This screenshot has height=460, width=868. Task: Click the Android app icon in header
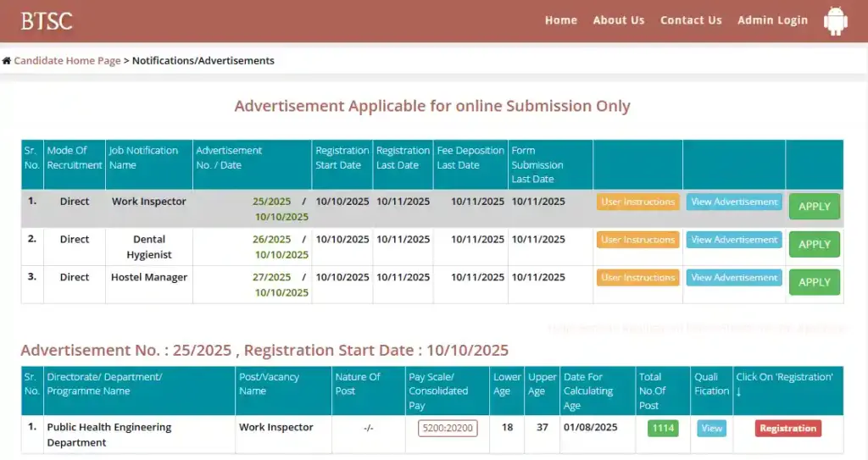point(836,21)
